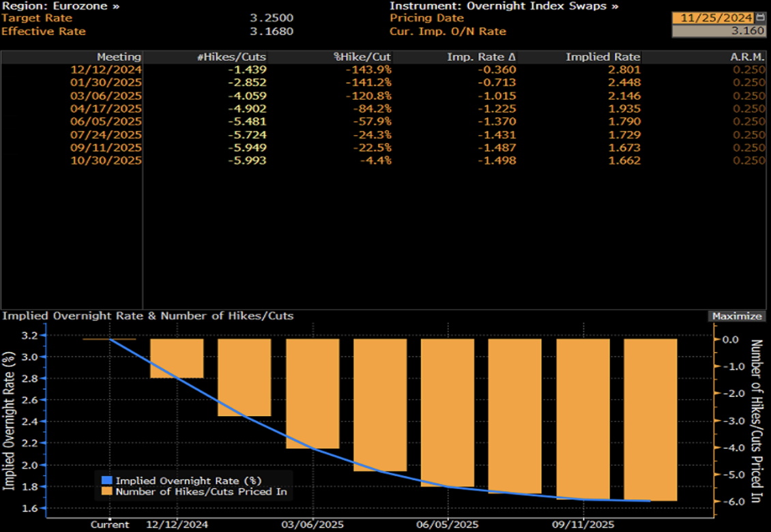Open the Instrument: Overnight Index Swaps selector
This screenshot has width=771, height=532.
pyautogui.click(x=504, y=6)
